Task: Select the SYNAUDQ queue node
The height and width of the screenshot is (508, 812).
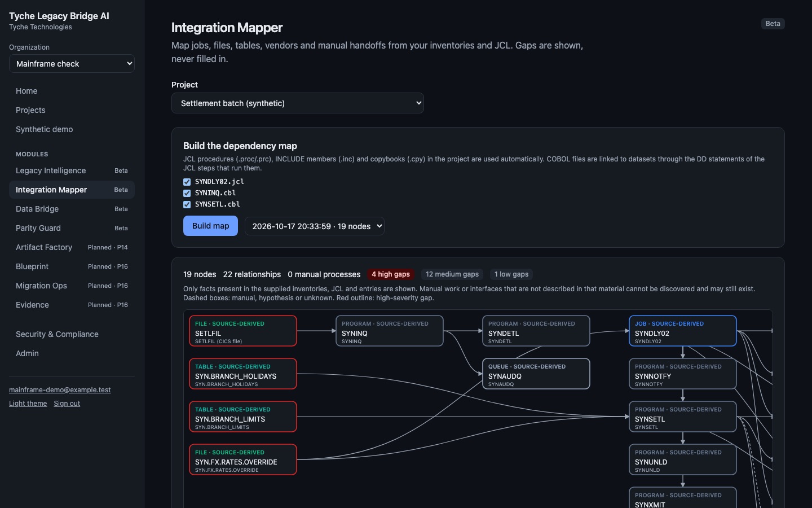Action: (536, 374)
